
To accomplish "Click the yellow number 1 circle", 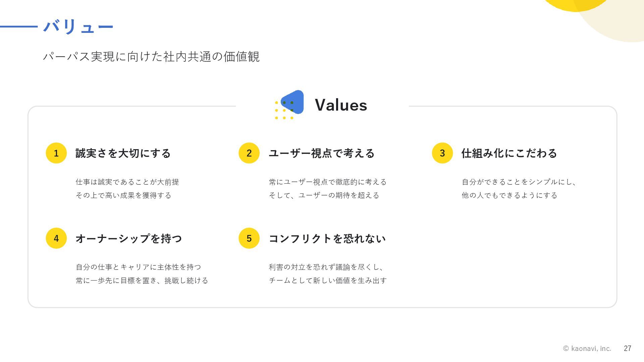I will click(56, 153).
